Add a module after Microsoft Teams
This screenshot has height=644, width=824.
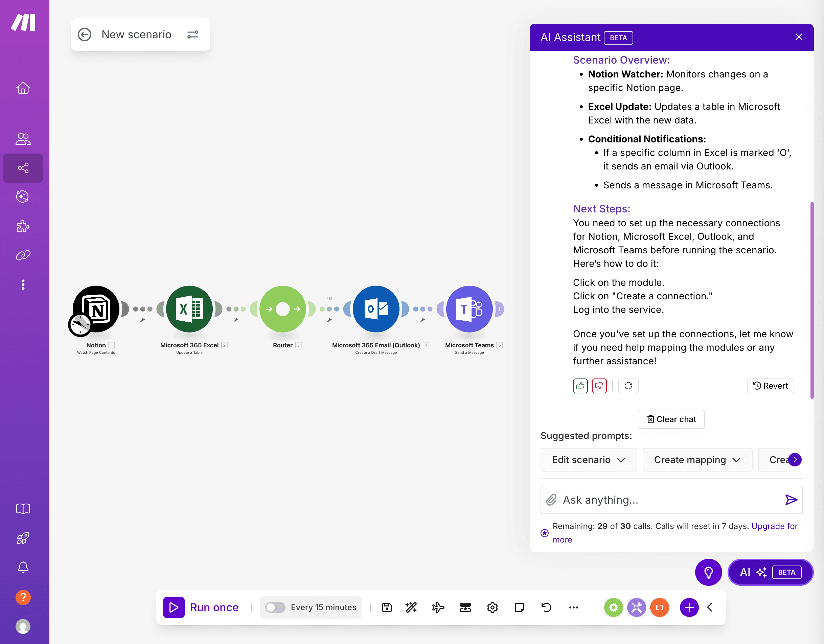(x=499, y=309)
